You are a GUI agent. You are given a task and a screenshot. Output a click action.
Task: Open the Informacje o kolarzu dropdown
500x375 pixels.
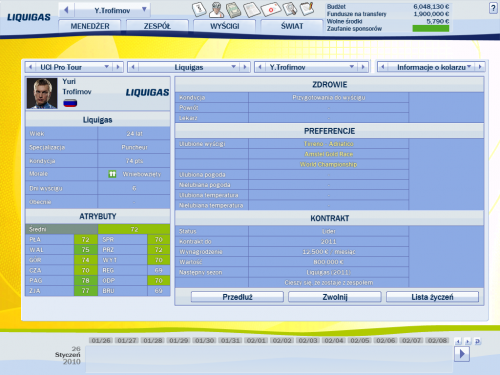coord(469,67)
